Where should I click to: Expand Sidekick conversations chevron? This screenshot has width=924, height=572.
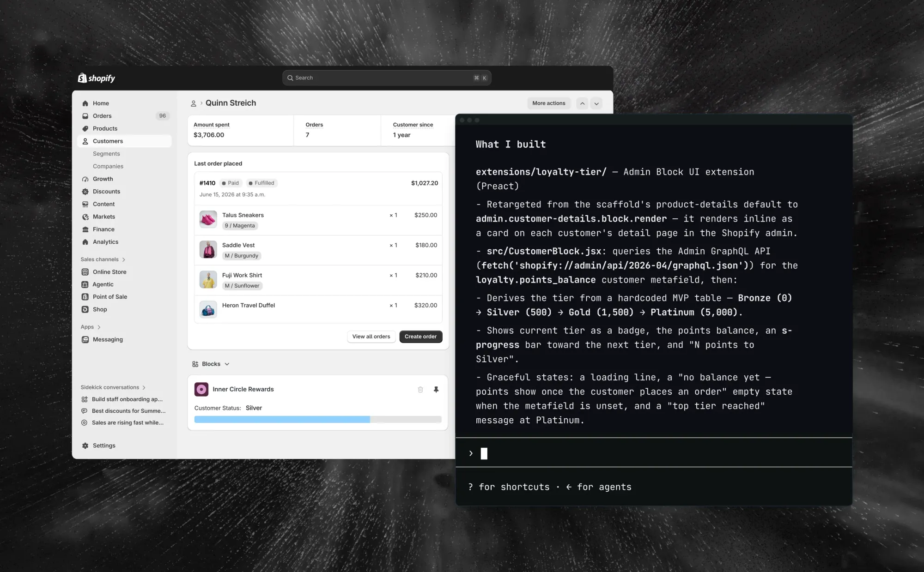point(144,388)
